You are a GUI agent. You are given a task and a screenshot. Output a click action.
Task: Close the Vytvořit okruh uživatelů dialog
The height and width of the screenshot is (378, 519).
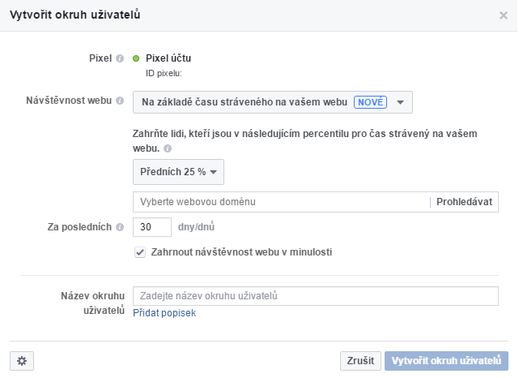[x=503, y=15]
